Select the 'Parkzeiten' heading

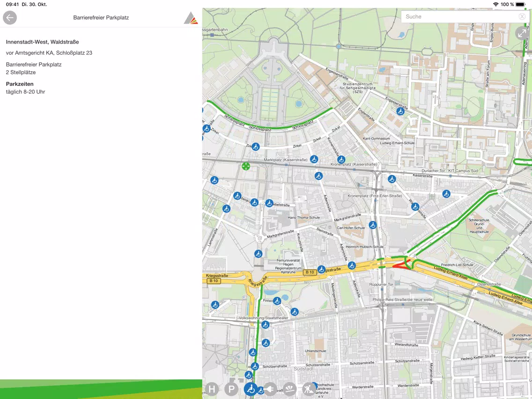(x=20, y=84)
